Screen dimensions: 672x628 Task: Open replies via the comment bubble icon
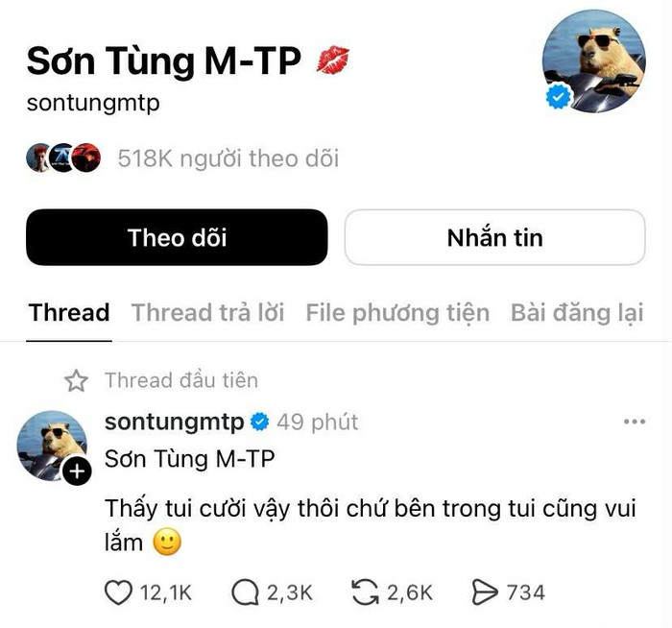(245, 592)
